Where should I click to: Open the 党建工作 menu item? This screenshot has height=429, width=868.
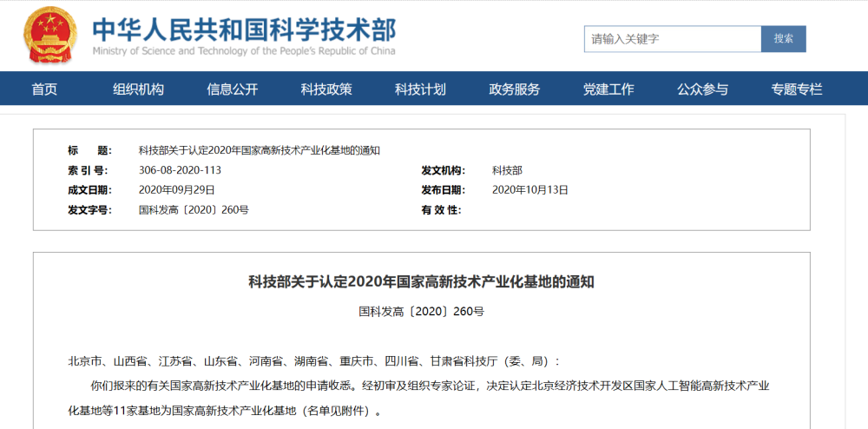(608, 89)
